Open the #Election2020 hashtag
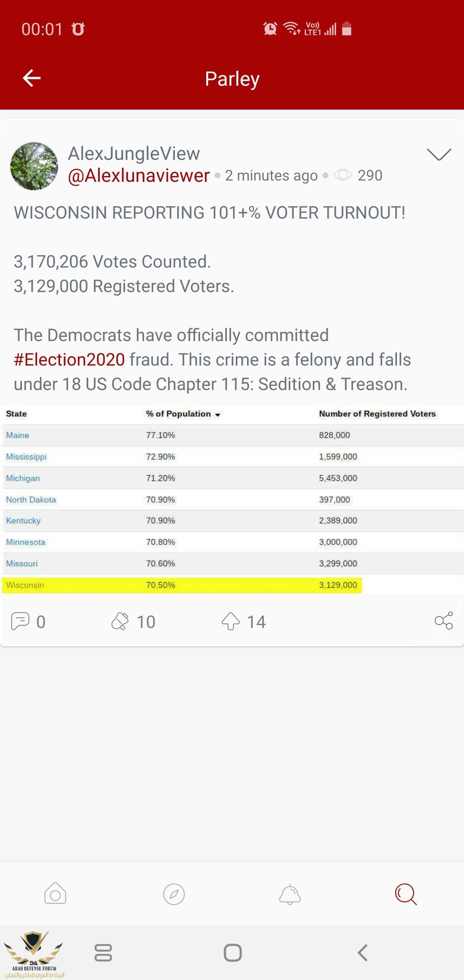The width and height of the screenshot is (464, 980). pos(69,359)
